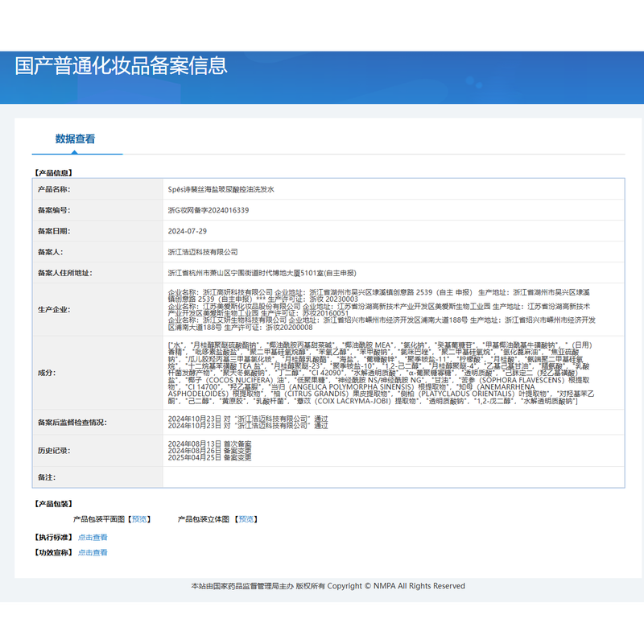
Task: Click the 2024年08月13日 首次备案 record
Action: click(209, 444)
